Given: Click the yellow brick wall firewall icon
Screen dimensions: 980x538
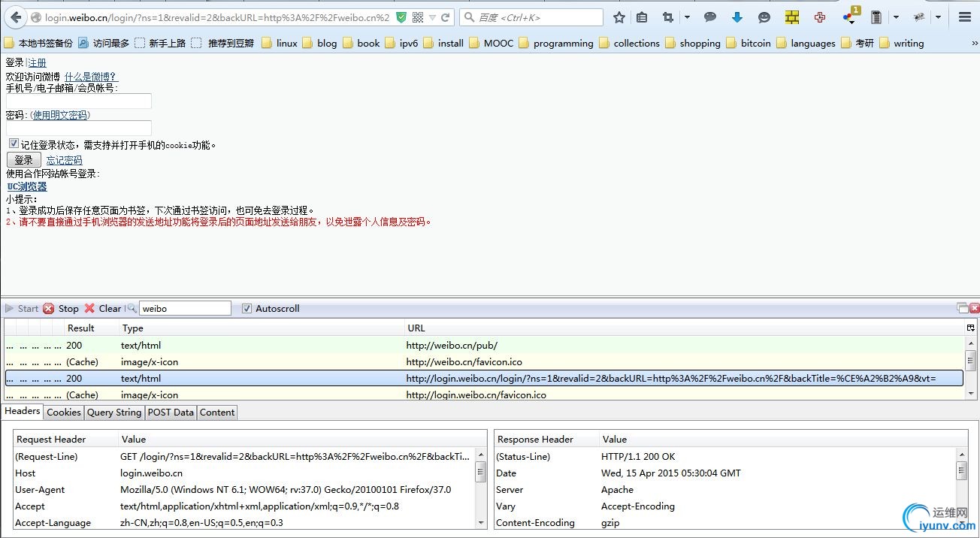Looking at the screenshot, I should [x=792, y=17].
